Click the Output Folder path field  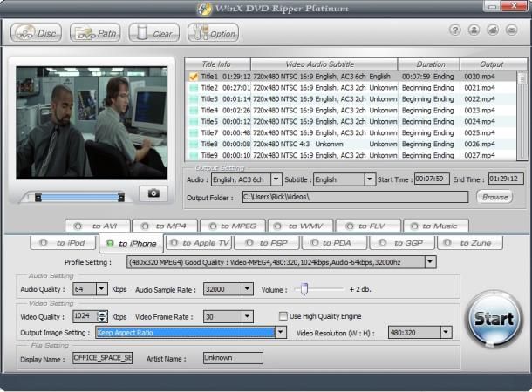355,197
